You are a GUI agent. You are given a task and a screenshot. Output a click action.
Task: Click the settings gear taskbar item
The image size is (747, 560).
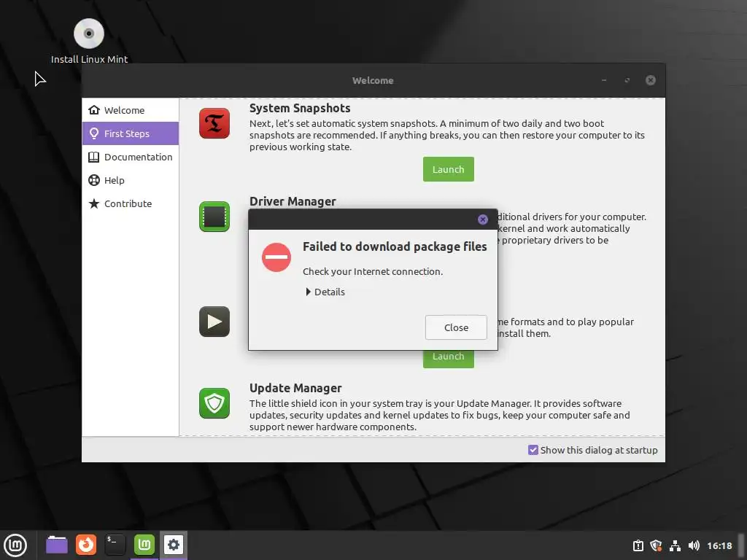[x=174, y=545]
